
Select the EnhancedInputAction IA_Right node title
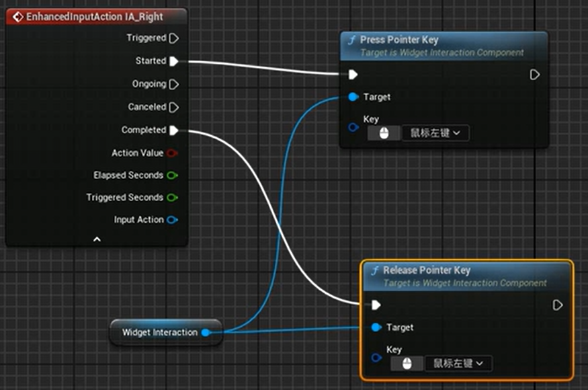87,17
